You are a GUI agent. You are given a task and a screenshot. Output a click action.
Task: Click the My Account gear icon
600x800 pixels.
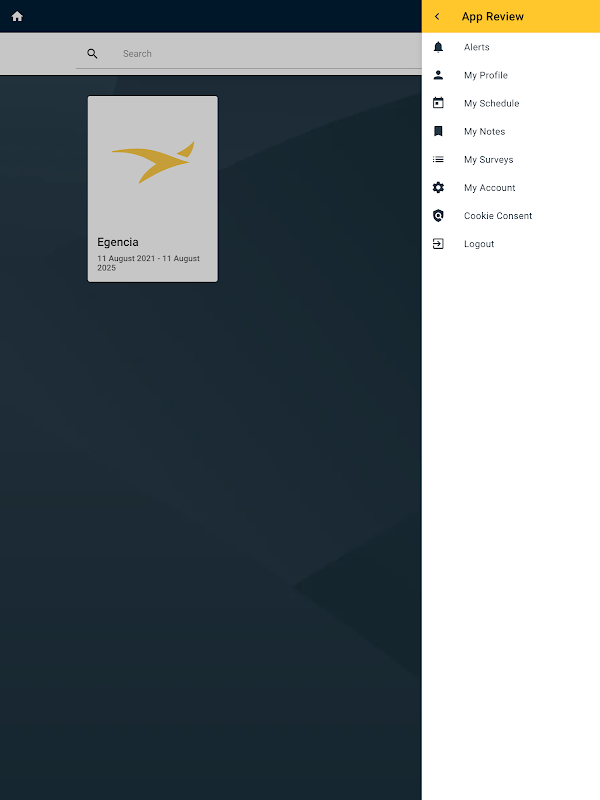pos(438,187)
